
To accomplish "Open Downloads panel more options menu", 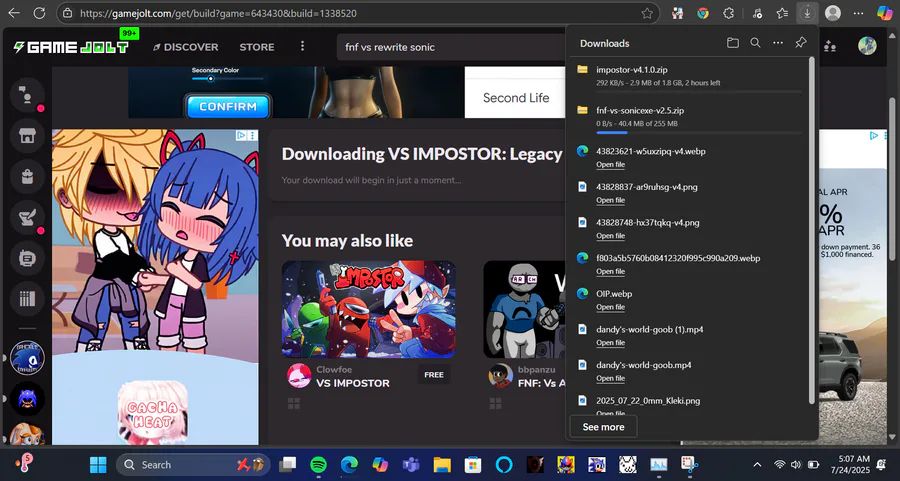I will pyautogui.click(x=778, y=43).
